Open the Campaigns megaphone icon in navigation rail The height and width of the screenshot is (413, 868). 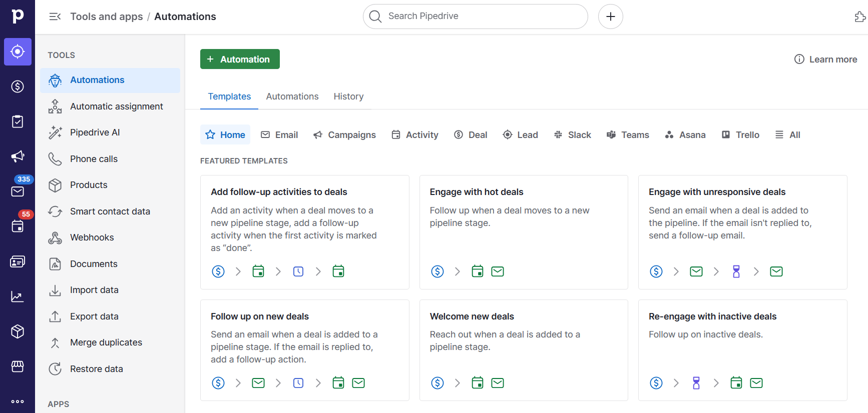coord(18,156)
